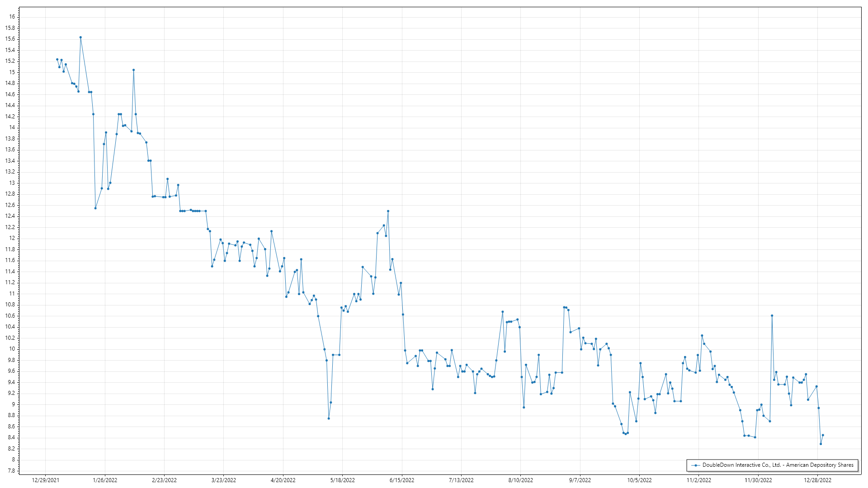Select the May low point near 8.75
Viewport: 868px width, 488px height.
(x=329, y=418)
